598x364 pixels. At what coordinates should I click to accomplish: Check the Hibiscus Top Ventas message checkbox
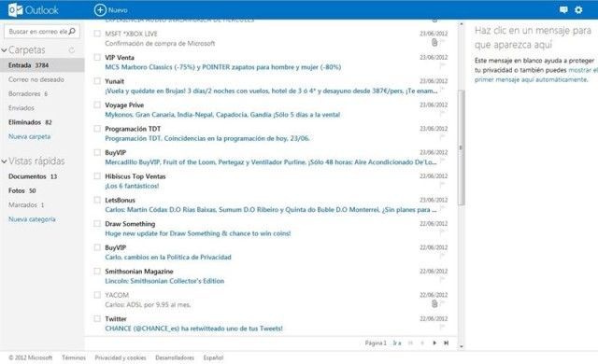[97, 176]
